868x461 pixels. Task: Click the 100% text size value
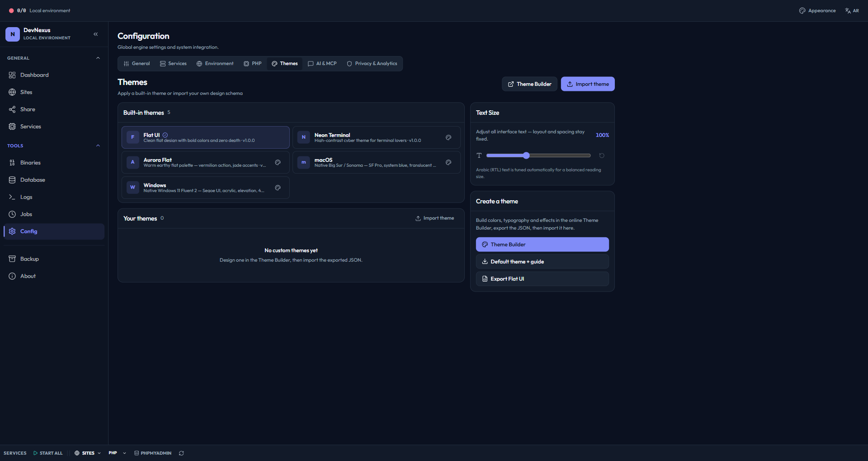click(602, 135)
